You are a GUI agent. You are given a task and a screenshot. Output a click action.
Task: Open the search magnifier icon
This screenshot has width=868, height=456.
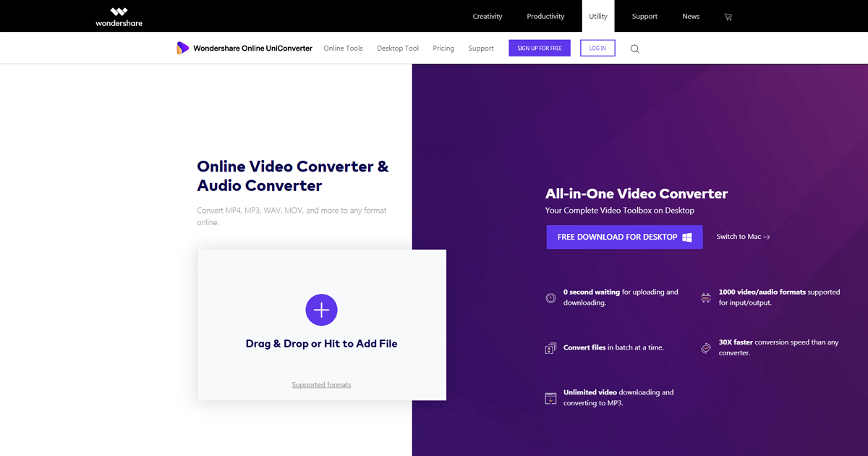[634, 48]
